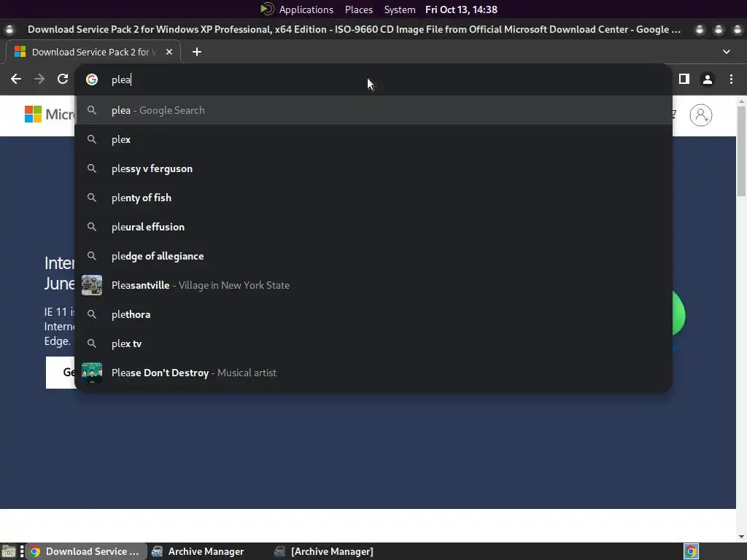Click the page vertical scrollbar
The width and height of the screenshot is (747, 560).
741,150
